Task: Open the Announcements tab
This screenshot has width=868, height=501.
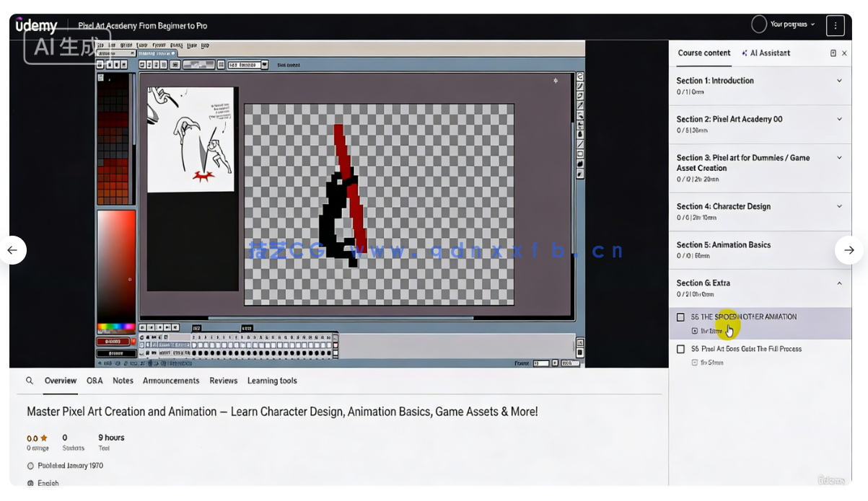Action: pos(171,381)
